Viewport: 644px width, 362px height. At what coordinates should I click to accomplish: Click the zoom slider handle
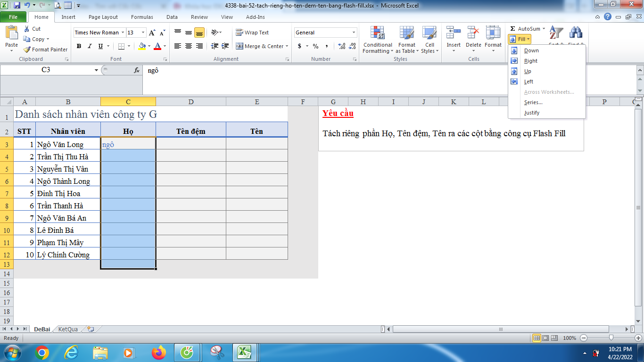pos(611,338)
